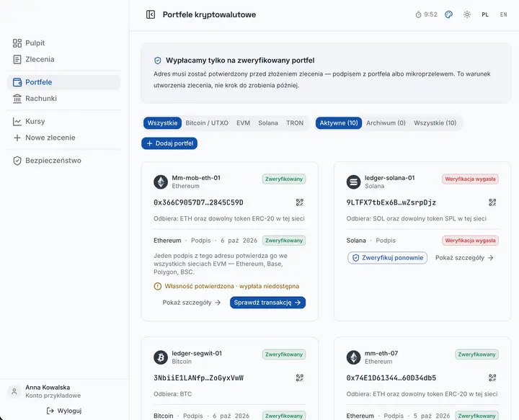The height and width of the screenshot is (420, 519).
Task: Open Bezpieczeństwo in sidebar
Action: click(63, 161)
